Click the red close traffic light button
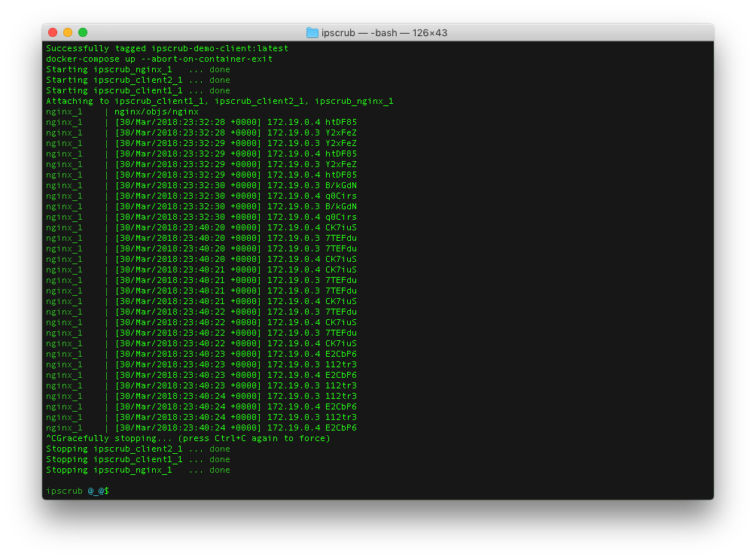Image resolution: width=756 pixels, height=560 pixels. coord(52,32)
